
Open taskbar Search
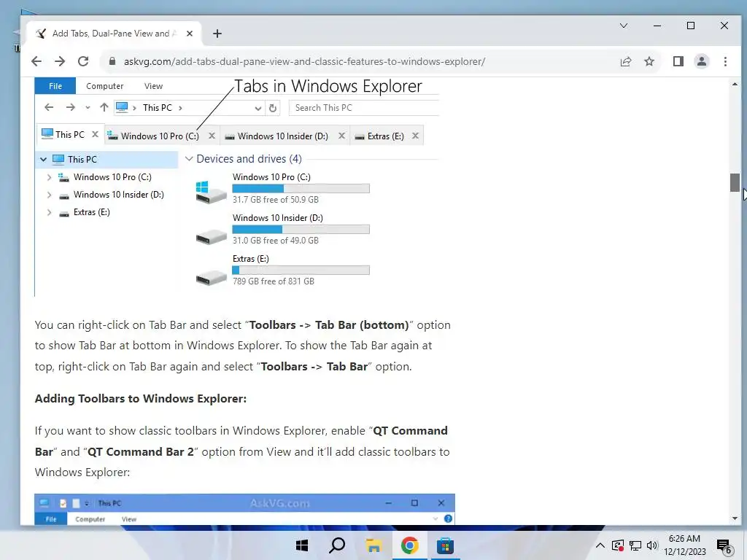[337, 545]
